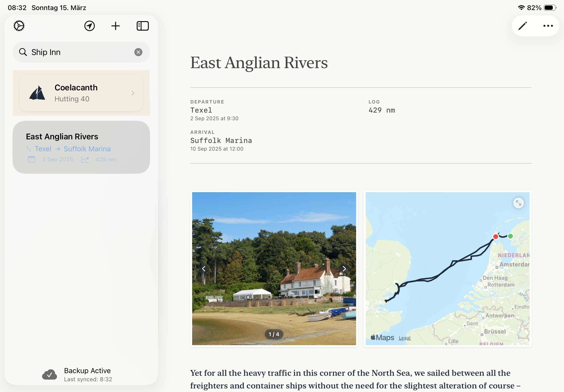Open the Texel departure link

coord(43,149)
